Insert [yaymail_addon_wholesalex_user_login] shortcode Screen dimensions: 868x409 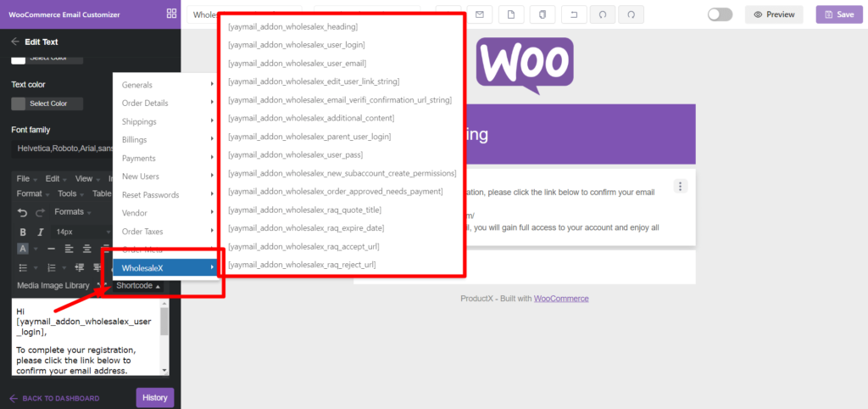click(296, 45)
